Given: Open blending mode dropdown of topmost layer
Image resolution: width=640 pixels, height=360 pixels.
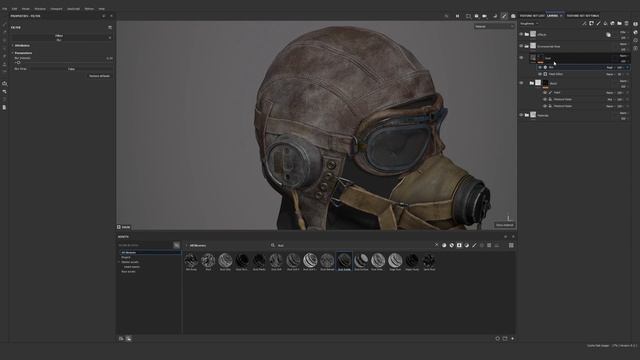Looking at the screenshot, I should click(624, 32).
